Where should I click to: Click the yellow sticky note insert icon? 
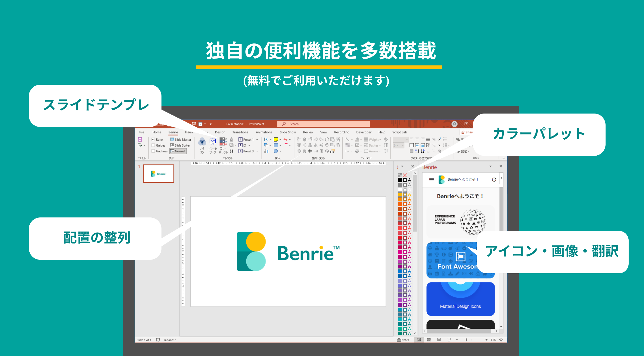276,139
